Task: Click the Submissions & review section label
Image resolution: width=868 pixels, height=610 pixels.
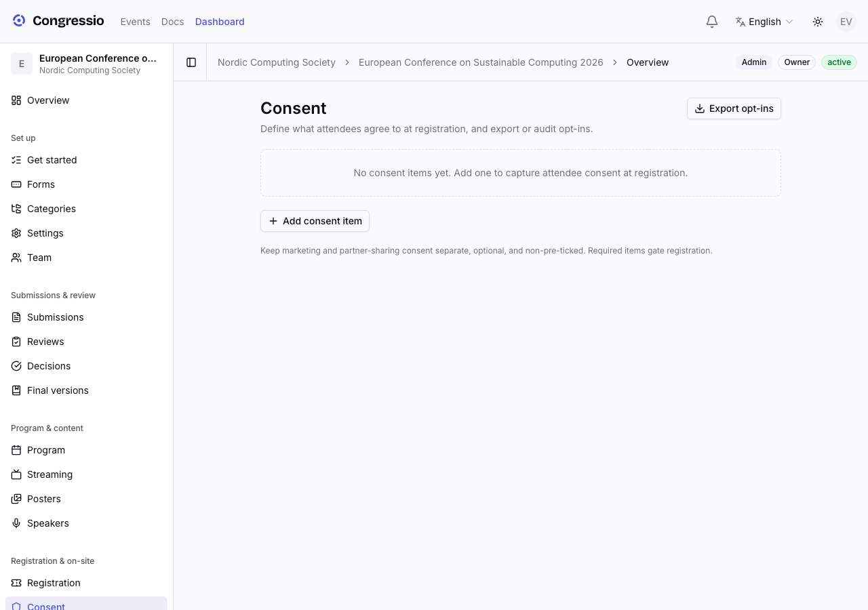Action: pyautogui.click(x=53, y=296)
